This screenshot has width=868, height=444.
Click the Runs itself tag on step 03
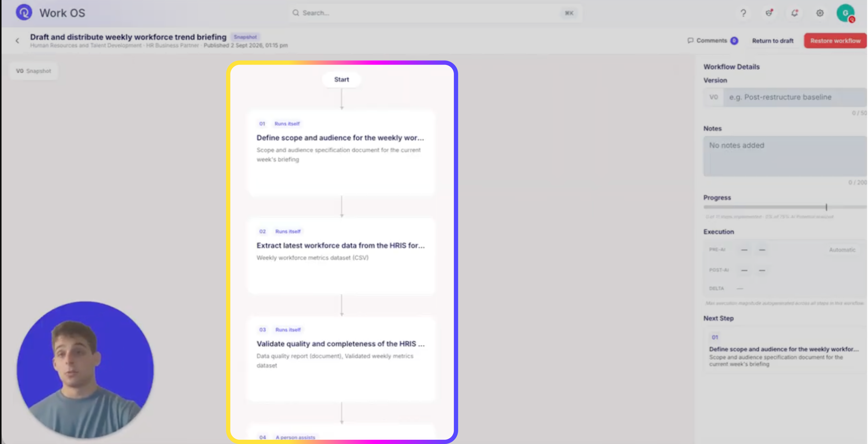coord(288,330)
